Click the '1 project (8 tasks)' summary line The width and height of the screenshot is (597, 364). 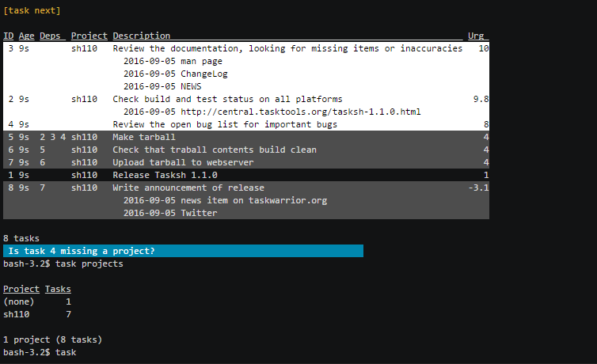(52, 339)
